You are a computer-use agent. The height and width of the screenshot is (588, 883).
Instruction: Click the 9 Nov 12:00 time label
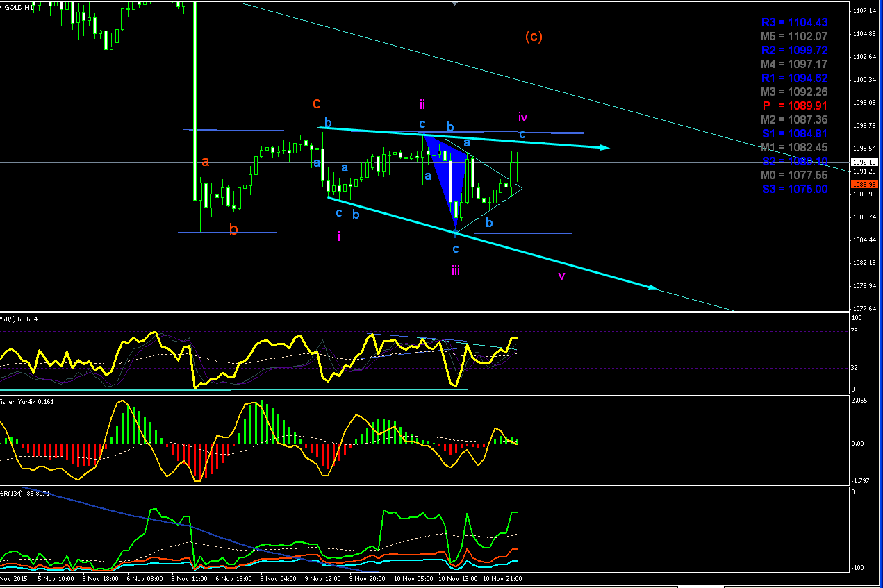tap(322, 578)
